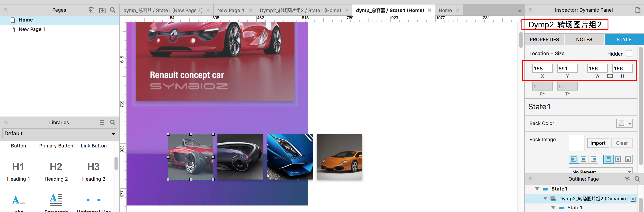Select the Primary Button widget in Libraries

[x=56, y=146]
